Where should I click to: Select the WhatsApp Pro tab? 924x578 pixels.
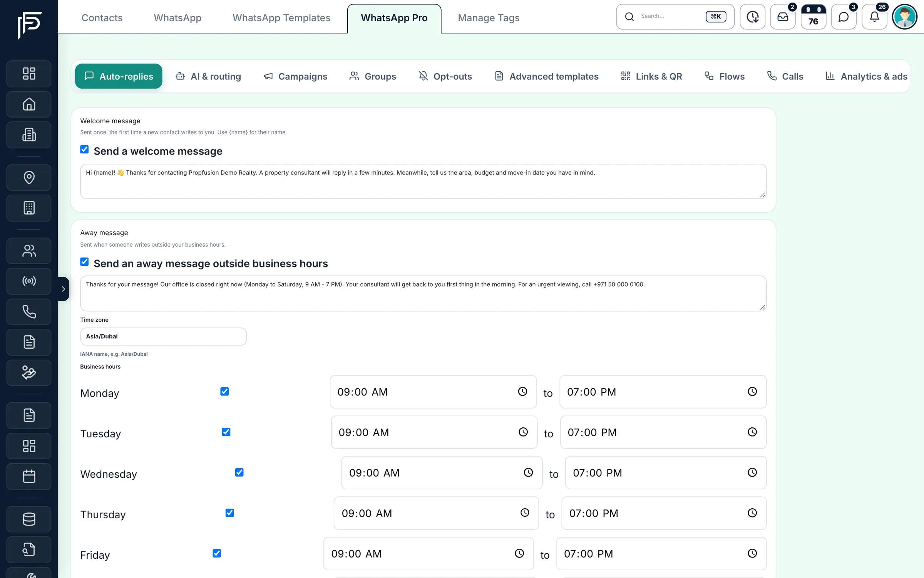coord(394,18)
